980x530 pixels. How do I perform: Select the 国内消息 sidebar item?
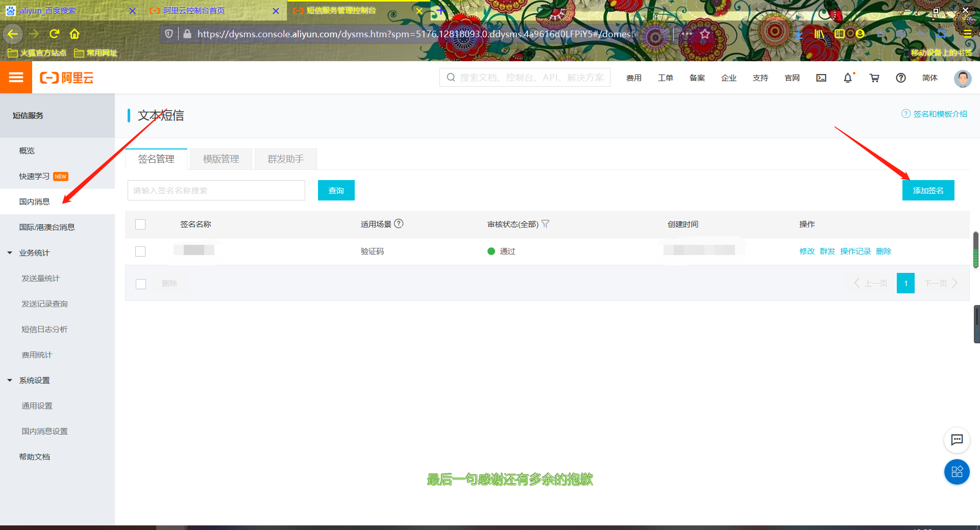pos(34,201)
